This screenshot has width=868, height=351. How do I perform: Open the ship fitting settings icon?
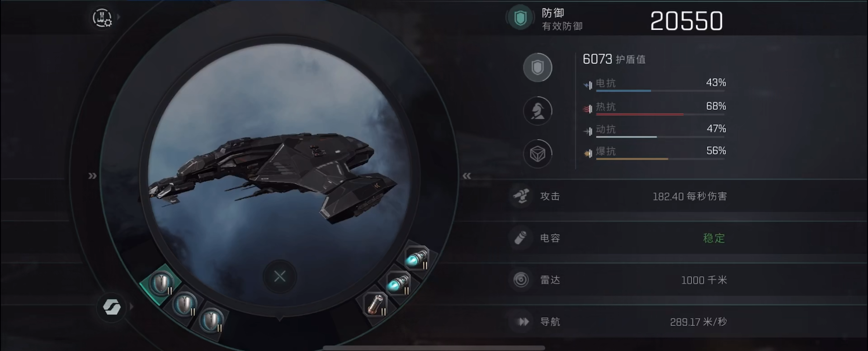pos(102,18)
